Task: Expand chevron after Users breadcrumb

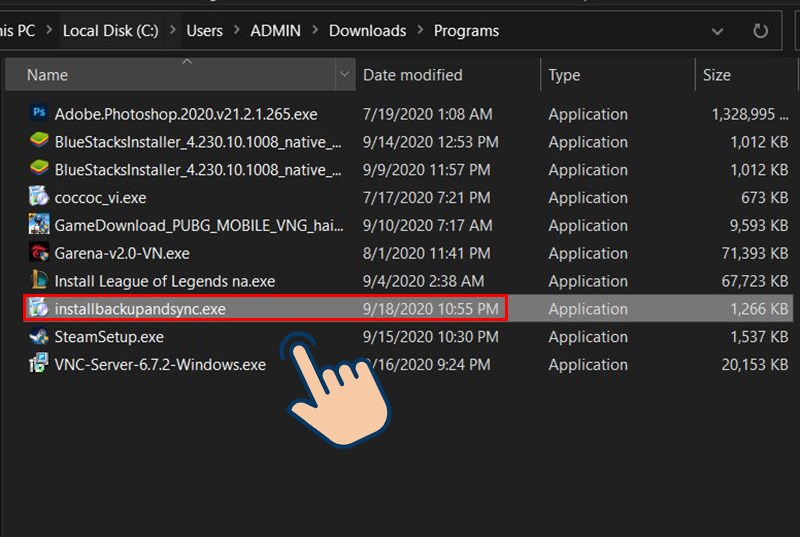Action: 237,31
